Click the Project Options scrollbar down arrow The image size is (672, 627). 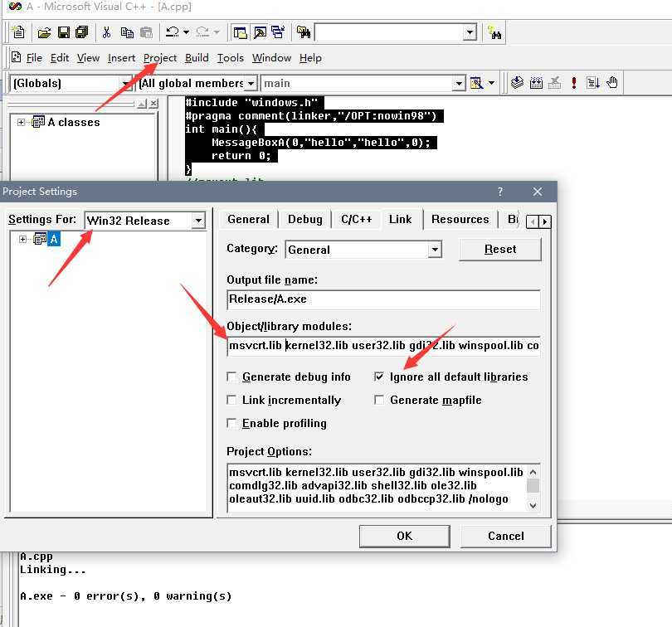tap(533, 505)
